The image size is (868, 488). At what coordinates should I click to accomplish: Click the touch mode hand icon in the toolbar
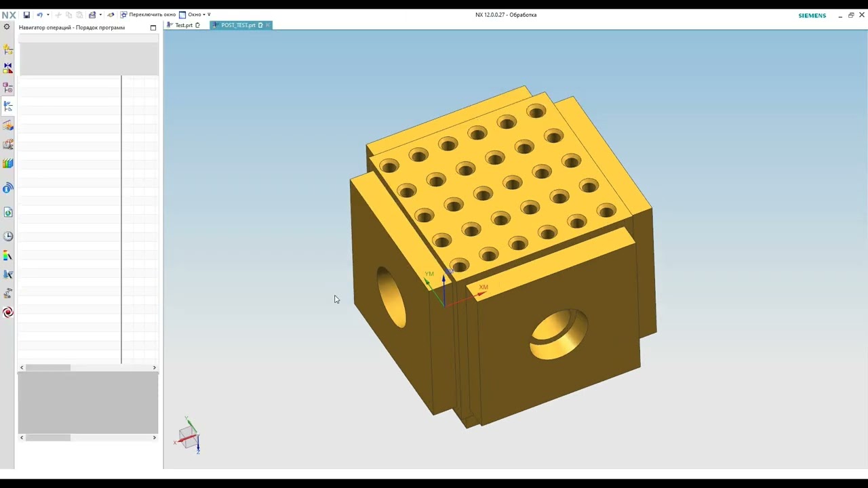click(111, 15)
